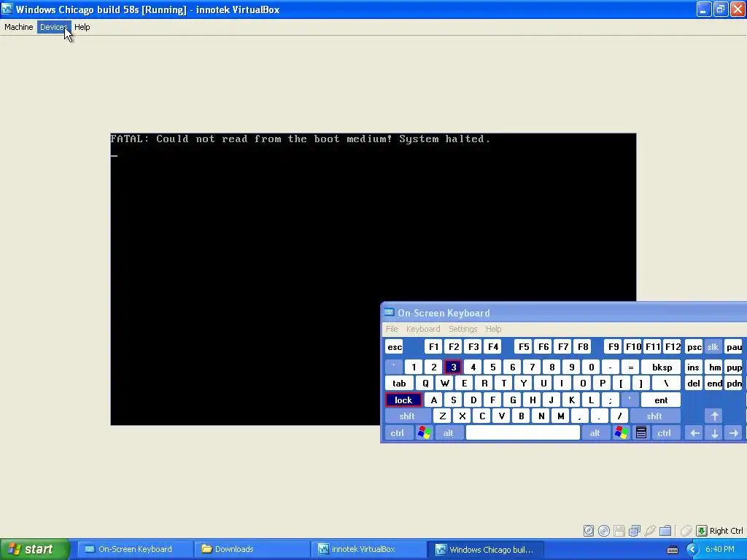The height and width of the screenshot is (560, 747).
Task: Toggle the left shft key
Action: pyautogui.click(x=407, y=416)
